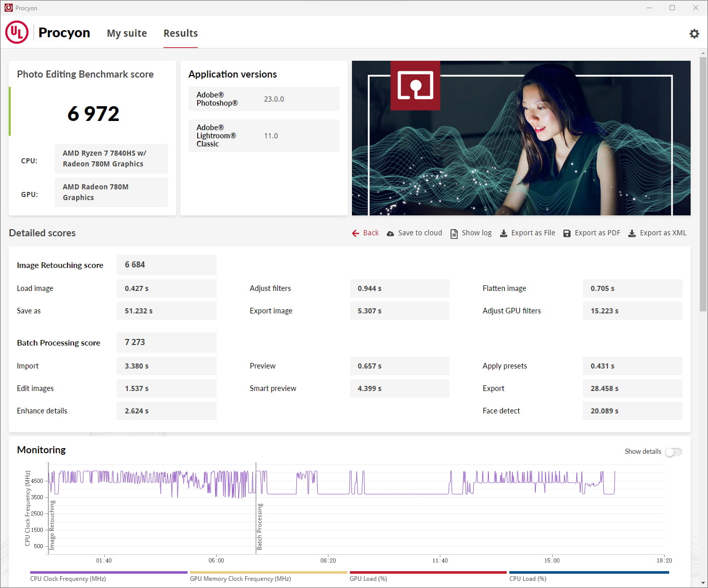Export results as PDF
708x588 pixels.
(592, 233)
